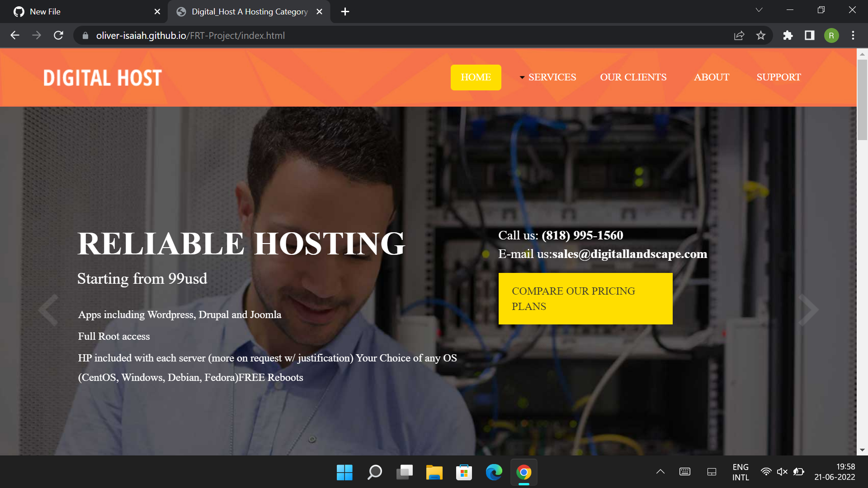Click the yellow HOME button

pos(476,77)
